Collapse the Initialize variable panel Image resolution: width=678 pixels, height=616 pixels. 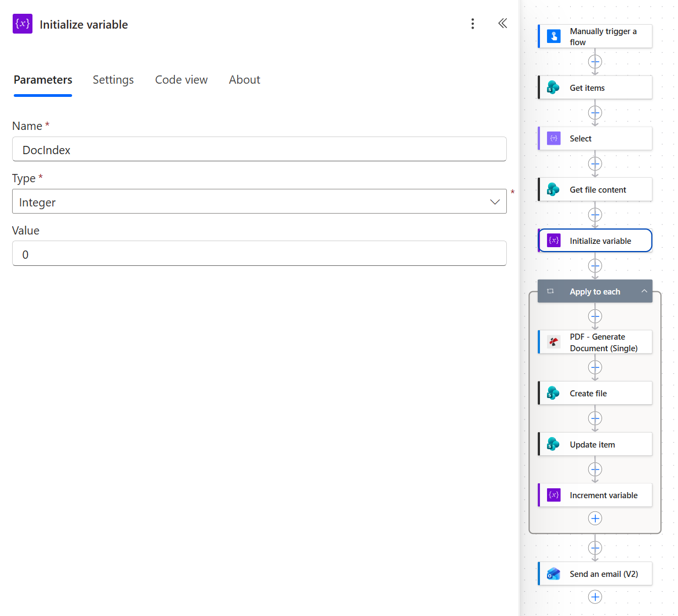point(502,23)
